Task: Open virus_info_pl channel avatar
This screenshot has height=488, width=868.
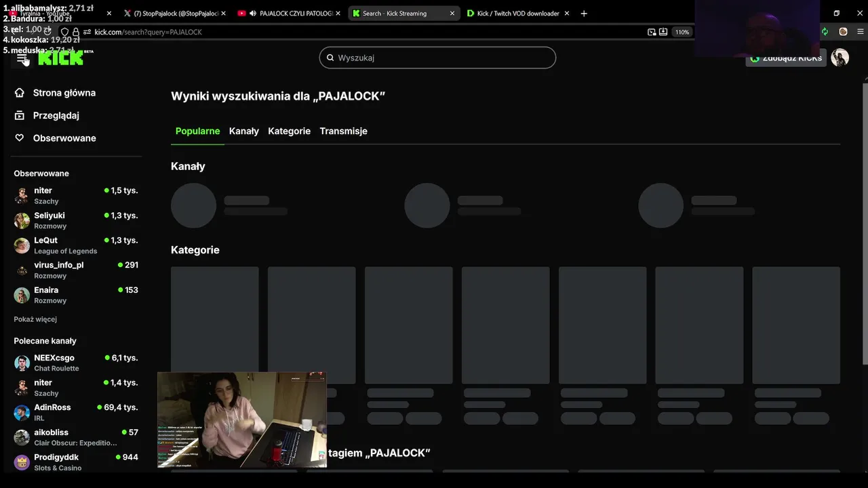Action: coord(22,270)
